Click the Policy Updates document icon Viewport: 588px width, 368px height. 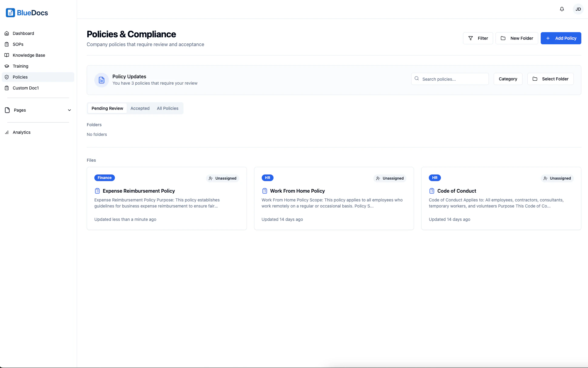point(101,80)
